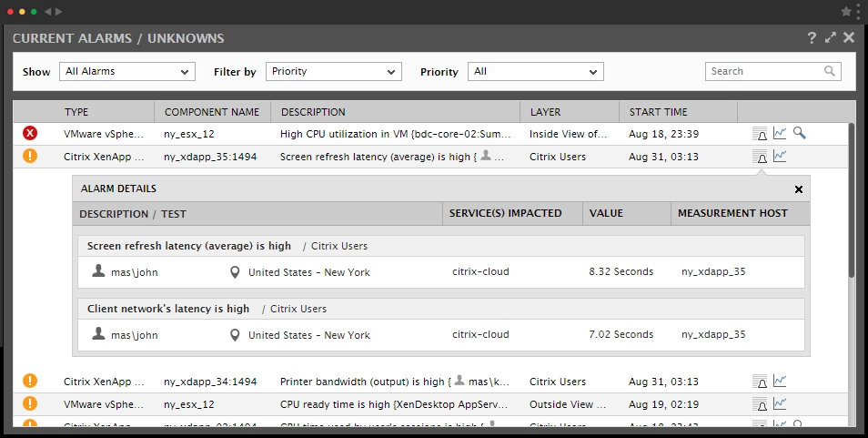Sort by LAYER column header

click(x=545, y=112)
